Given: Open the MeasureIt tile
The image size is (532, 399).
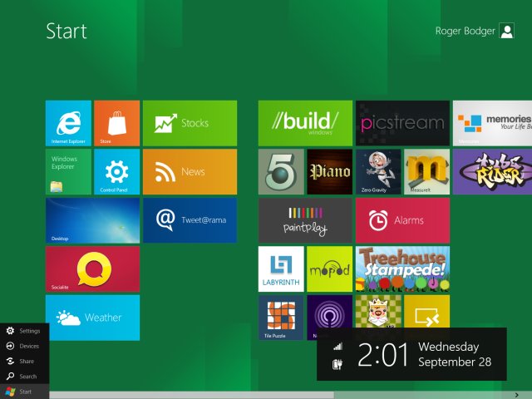Looking at the screenshot, I should click(x=426, y=172).
